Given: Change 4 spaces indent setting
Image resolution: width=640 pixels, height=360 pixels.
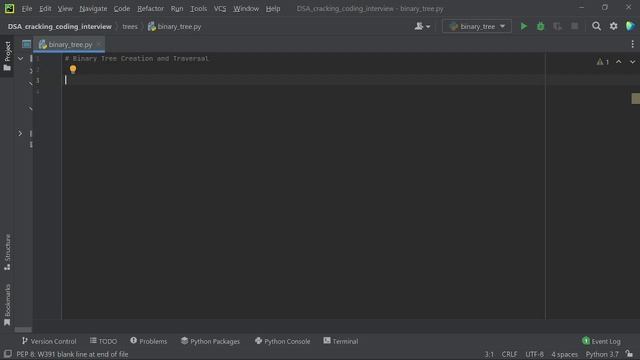Looking at the screenshot, I should point(564,354).
